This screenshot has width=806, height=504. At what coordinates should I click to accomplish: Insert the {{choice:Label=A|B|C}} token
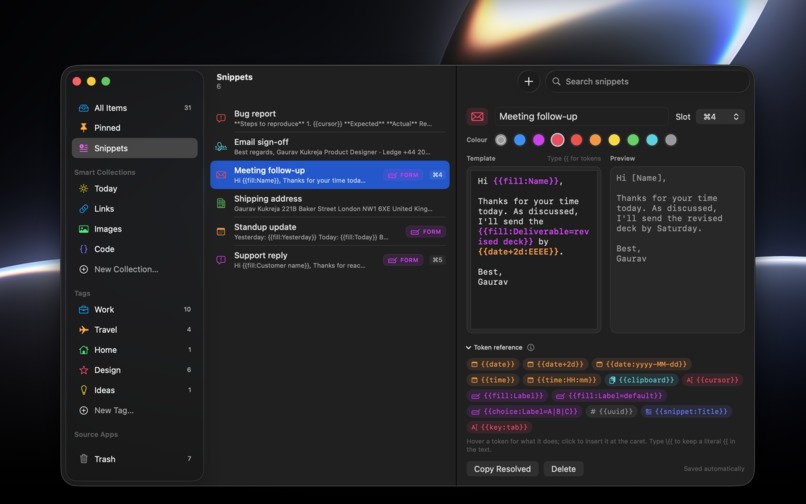pyautogui.click(x=524, y=411)
